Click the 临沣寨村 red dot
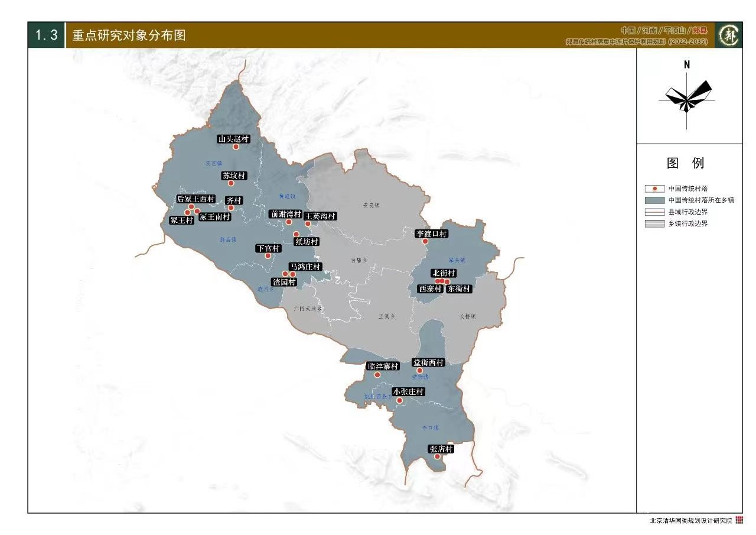 point(377,374)
